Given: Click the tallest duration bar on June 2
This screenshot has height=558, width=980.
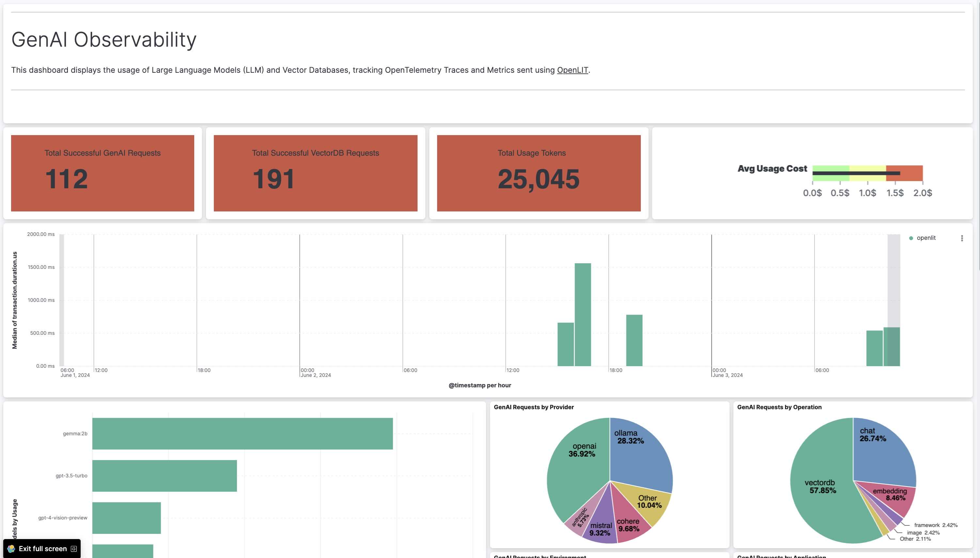Looking at the screenshot, I should pos(582,314).
